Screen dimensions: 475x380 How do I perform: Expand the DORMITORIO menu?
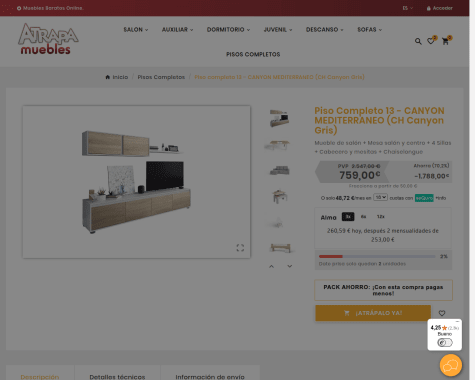click(228, 30)
